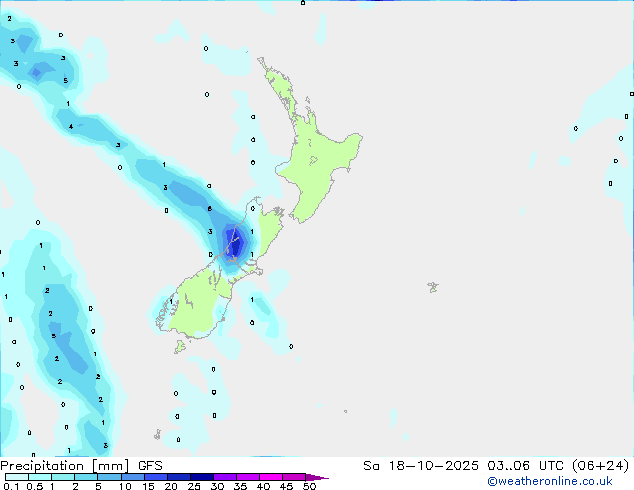Click the 0.1–0.5 mm legend color swatch
The image size is (634, 490).
click(17, 477)
